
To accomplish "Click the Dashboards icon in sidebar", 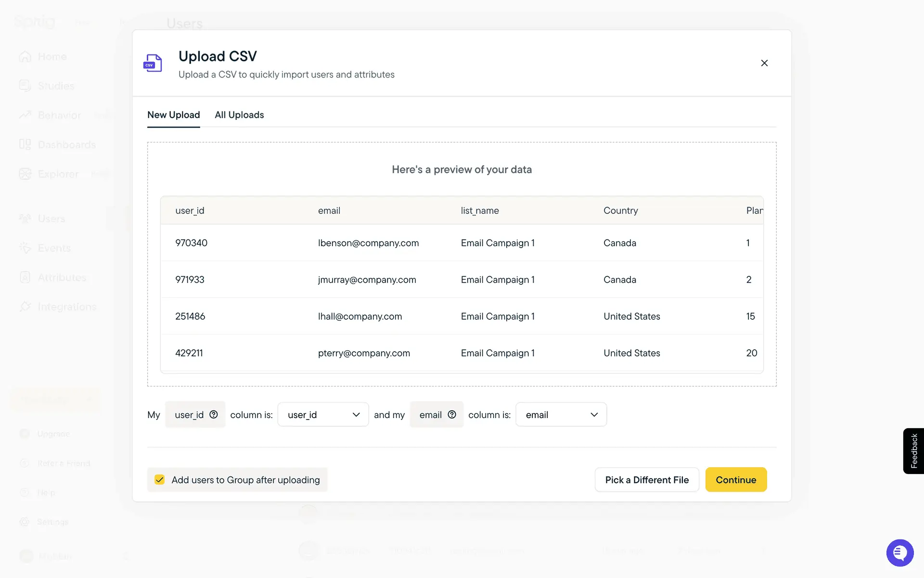I will [x=25, y=144].
